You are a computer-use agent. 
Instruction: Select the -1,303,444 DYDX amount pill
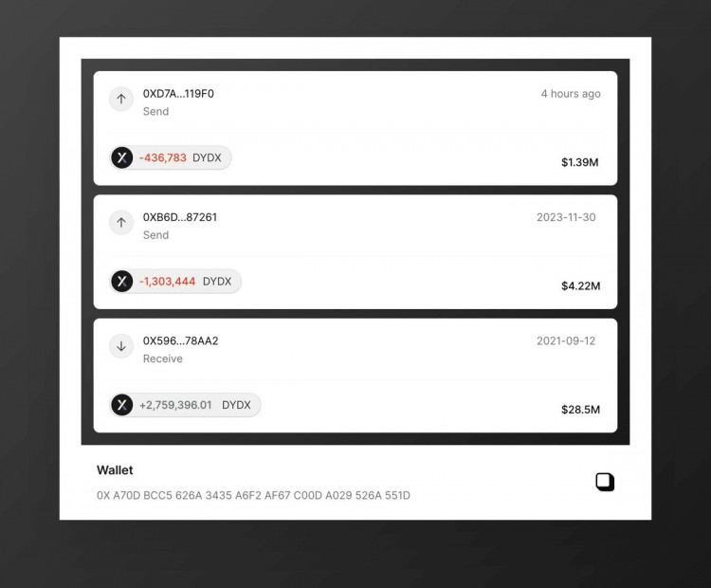175,282
